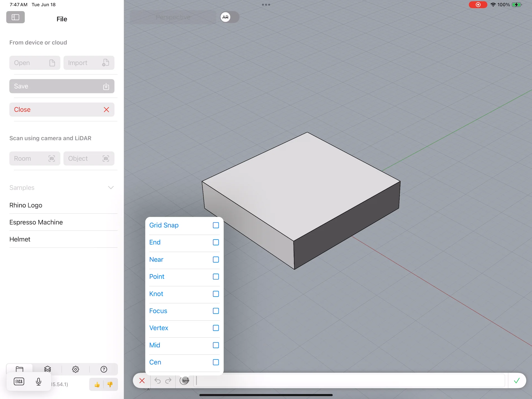This screenshot has height=399, width=532.
Task: Toggle the AR view switch
Action: (229, 17)
